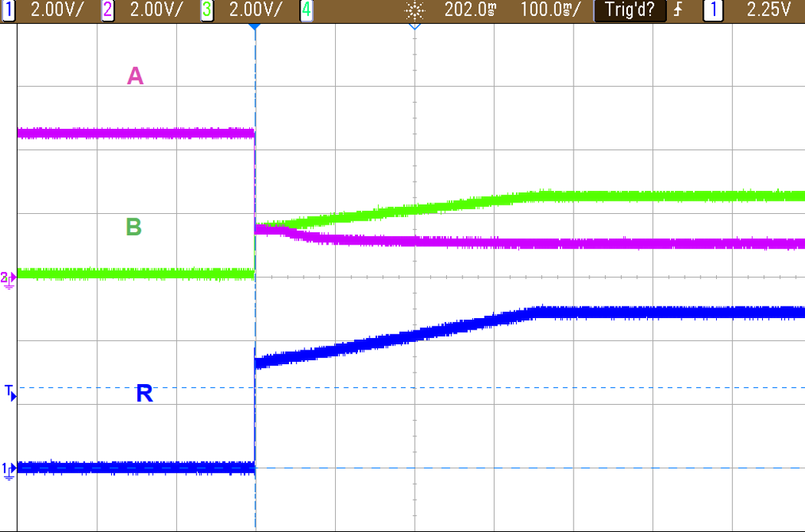
Task: Open the waveform intensity control icon
Action: (x=414, y=10)
